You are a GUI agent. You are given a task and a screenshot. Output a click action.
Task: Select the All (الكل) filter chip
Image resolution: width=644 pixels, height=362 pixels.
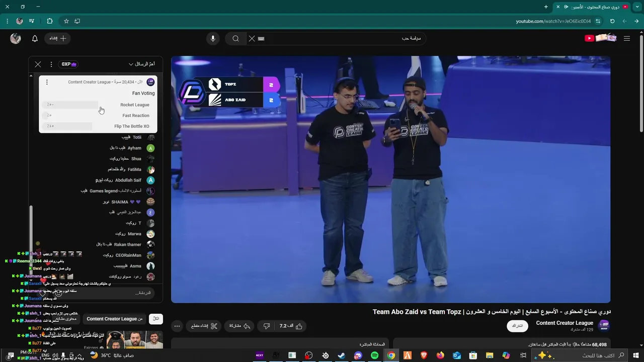(156, 319)
